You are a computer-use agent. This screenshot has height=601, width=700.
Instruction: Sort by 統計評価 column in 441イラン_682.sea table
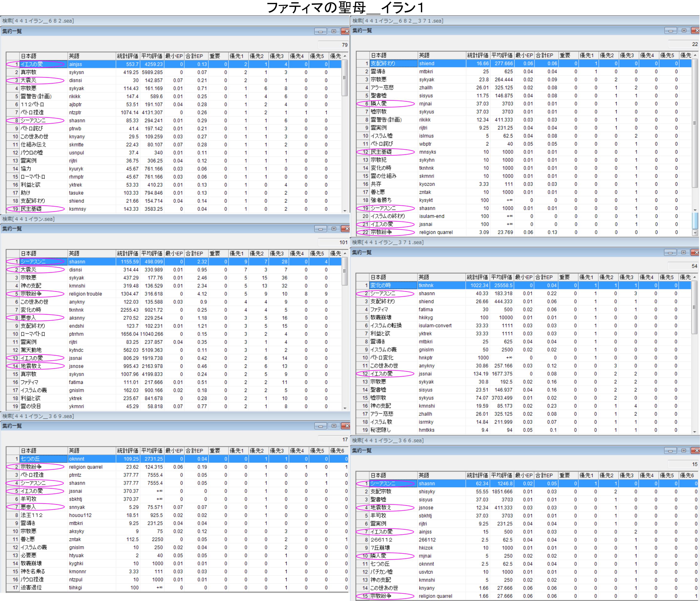point(127,56)
